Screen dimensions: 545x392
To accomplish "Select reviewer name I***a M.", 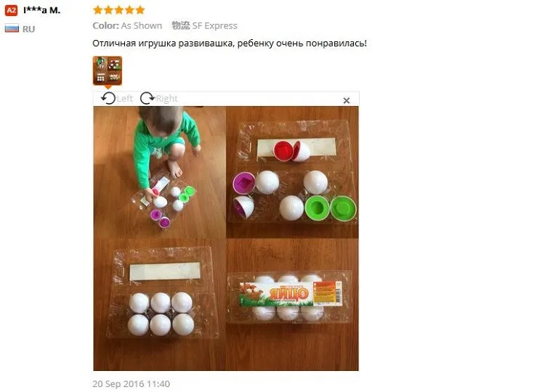I will point(41,10).
